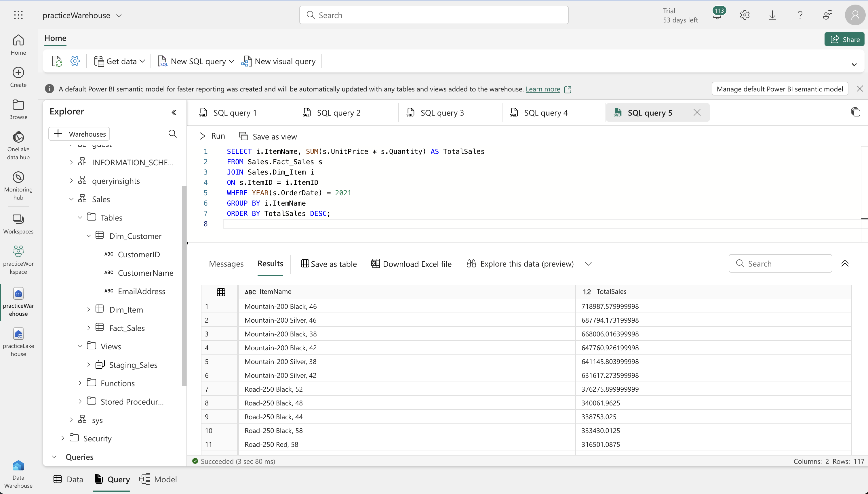The image size is (868, 494).
Task: Open the help question mark icon
Action: (x=800, y=15)
